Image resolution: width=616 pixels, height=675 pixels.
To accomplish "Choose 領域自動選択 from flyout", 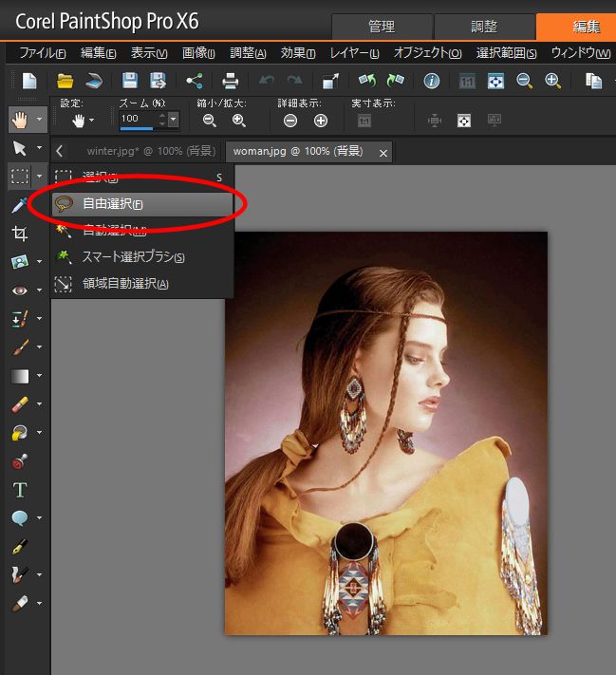I will [x=143, y=284].
